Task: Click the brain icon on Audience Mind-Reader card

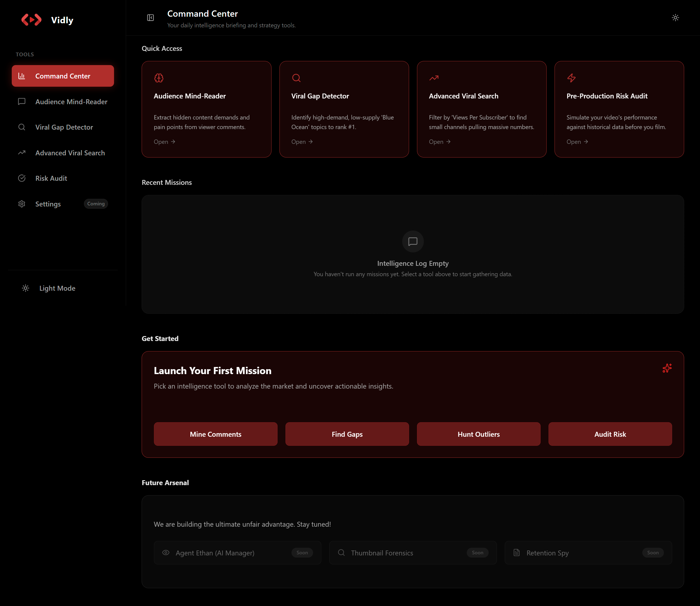Action: pyautogui.click(x=159, y=78)
